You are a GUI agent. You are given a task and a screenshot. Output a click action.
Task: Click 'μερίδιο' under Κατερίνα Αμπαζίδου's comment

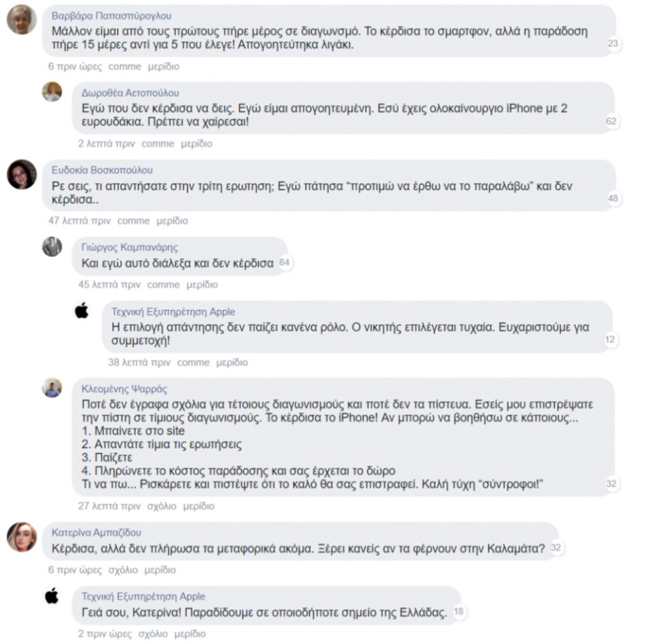pos(160,570)
